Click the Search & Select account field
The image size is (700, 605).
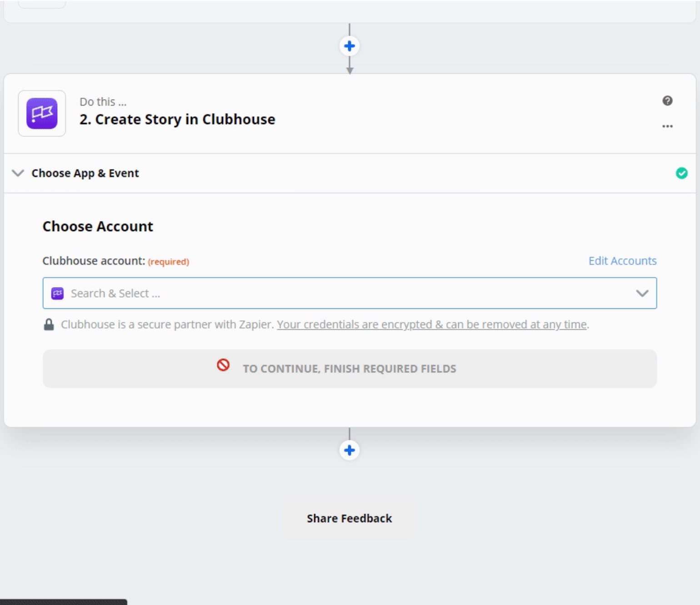pos(350,293)
